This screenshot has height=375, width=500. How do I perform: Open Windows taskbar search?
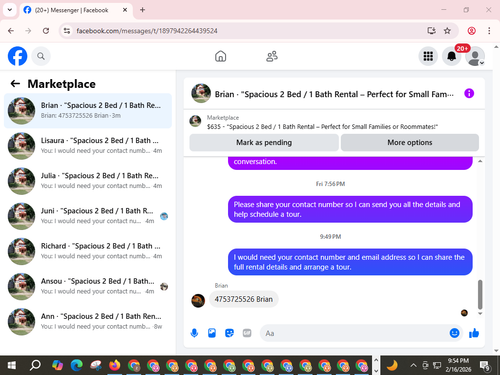(x=35, y=366)
